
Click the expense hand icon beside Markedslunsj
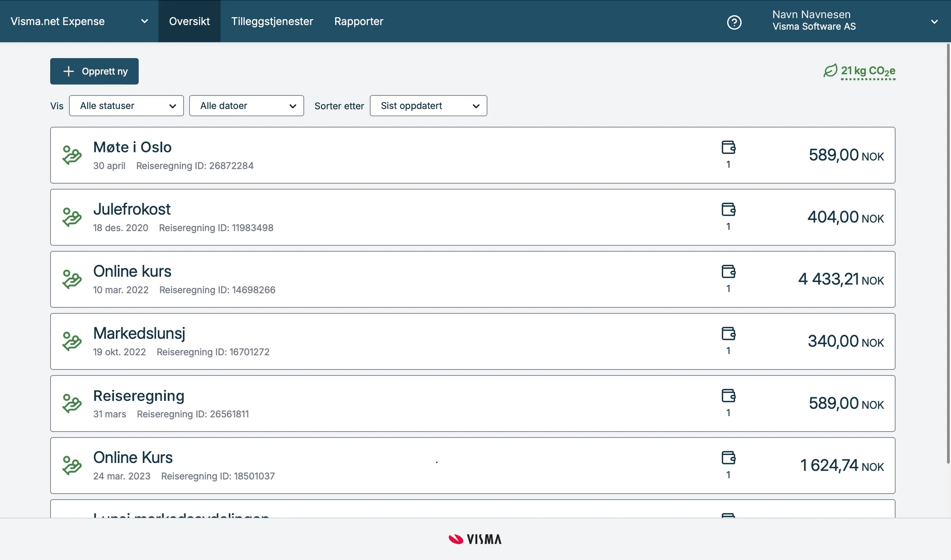(72, 341)
